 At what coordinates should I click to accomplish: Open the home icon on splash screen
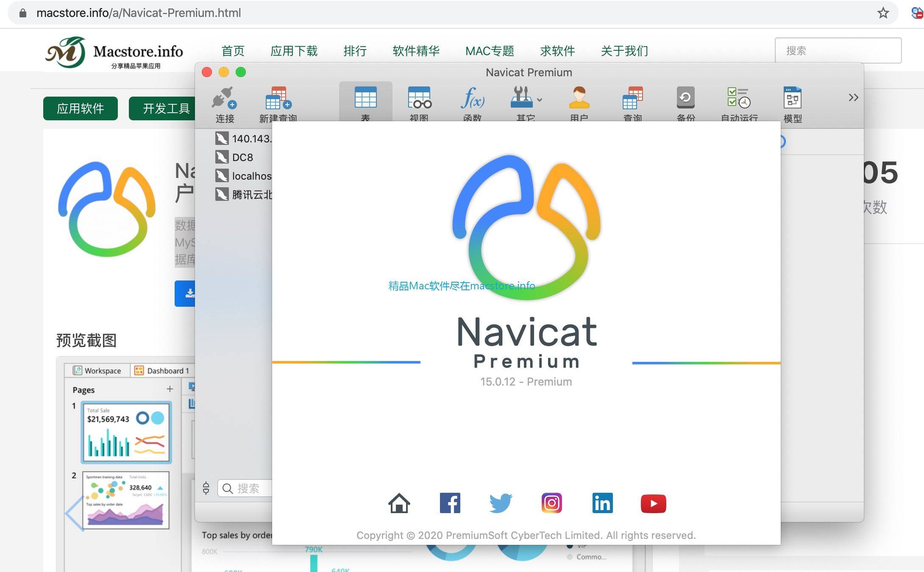pyautogui.click(x=399, y=503)
